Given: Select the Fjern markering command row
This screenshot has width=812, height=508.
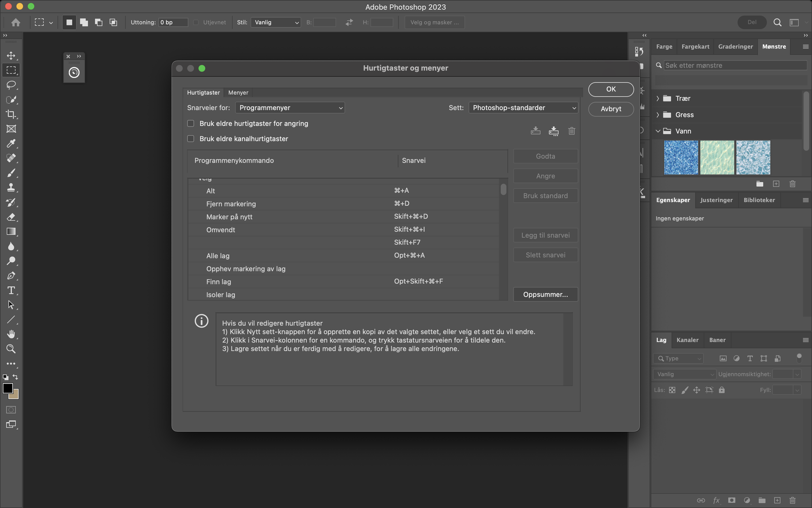Looking at the screenshot, I should click(343, 204).
